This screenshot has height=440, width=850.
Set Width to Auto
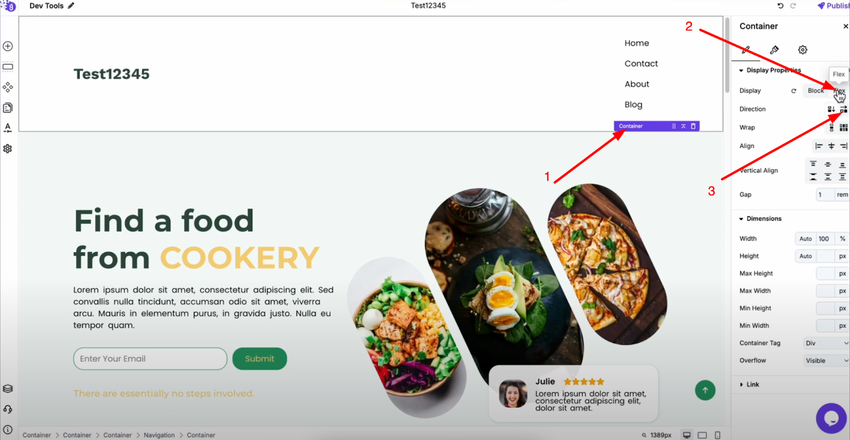tap(806, 238)
